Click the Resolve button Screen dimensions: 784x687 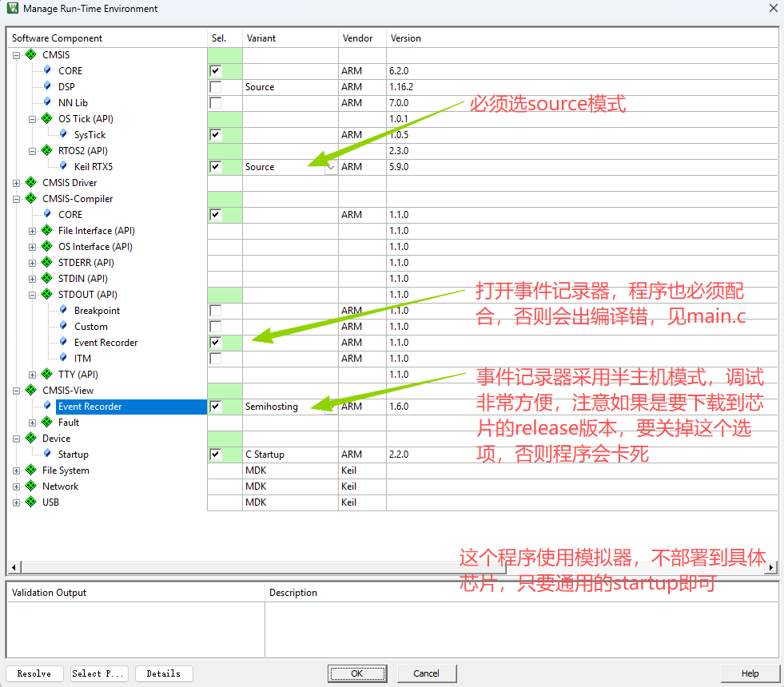pos(34,673)
